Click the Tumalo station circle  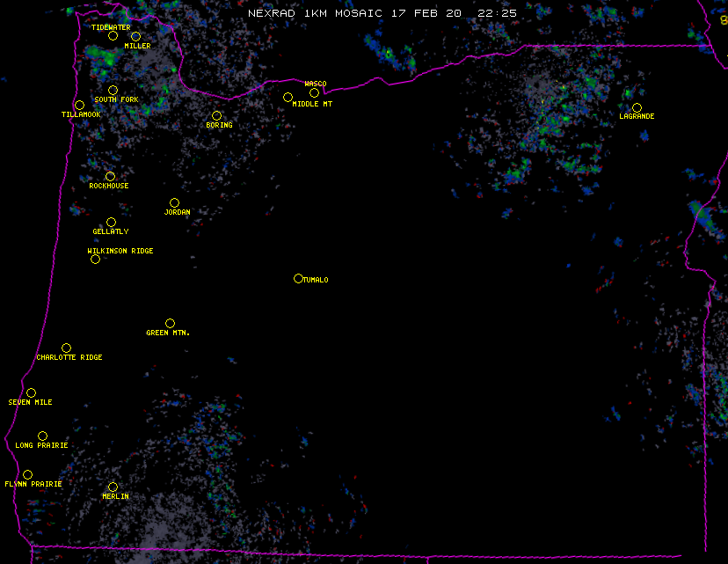point(298,279)
